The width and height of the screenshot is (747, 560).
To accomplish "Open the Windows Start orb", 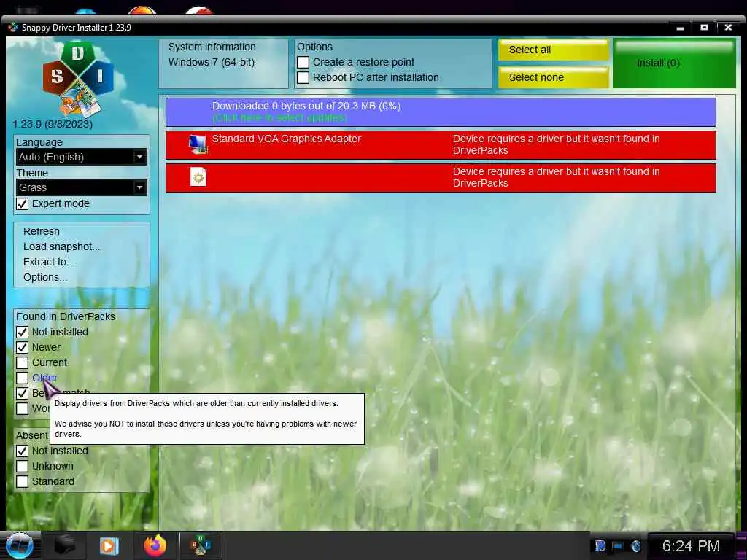I will 19,545.
